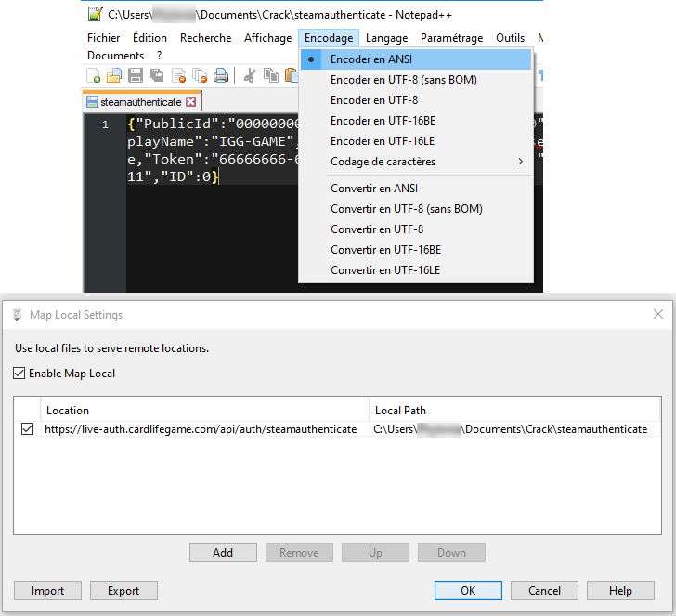This screenshot has height=616, width=676.
Task: Close all documents toolbar icon
Action: 200,75
